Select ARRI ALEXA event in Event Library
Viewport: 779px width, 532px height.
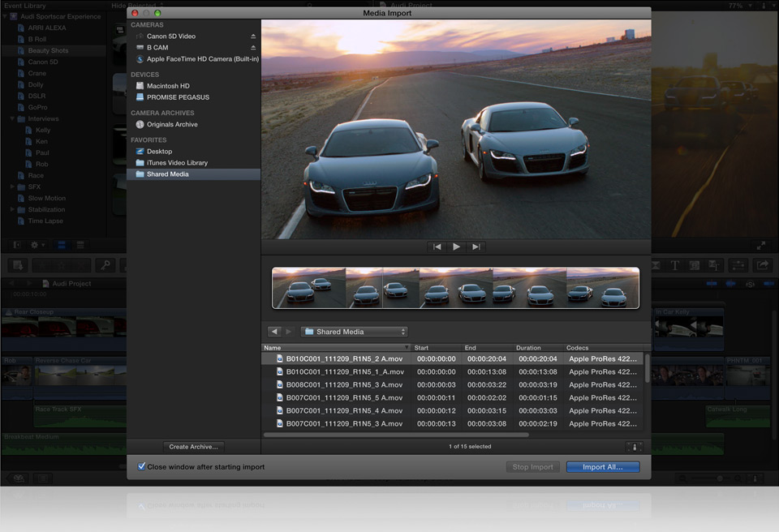pos(47,28)
